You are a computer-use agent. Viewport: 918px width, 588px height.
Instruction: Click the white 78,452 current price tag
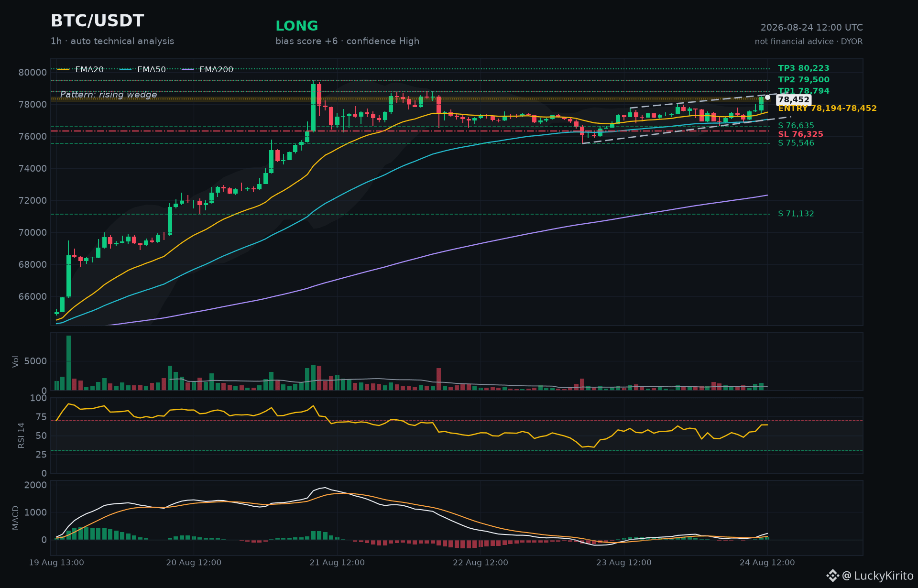coord(794,99)
